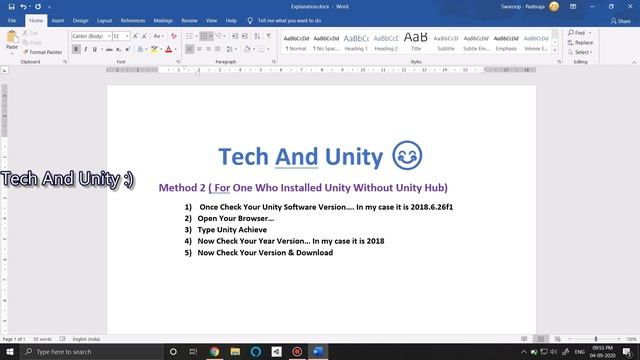Activate the Format Painter tool
This screenshot has width=640, height=360.
click(x=42, y=52)
